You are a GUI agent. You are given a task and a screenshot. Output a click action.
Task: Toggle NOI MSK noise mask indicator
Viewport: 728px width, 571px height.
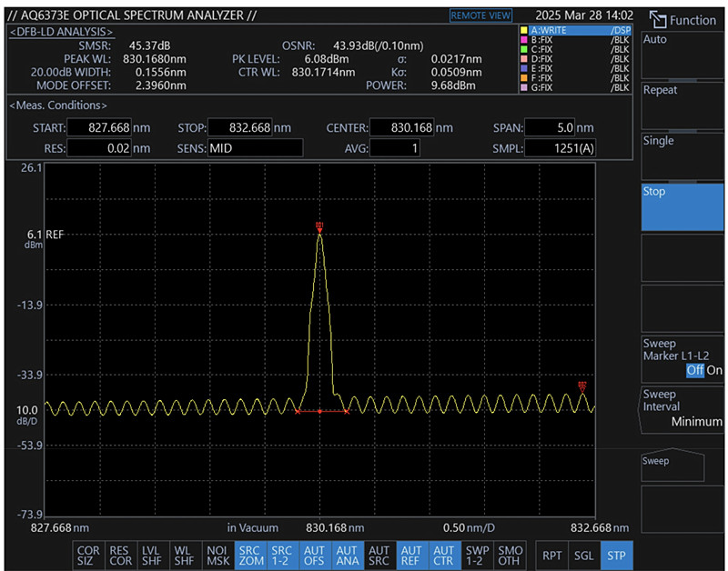[x=217, y=556]
